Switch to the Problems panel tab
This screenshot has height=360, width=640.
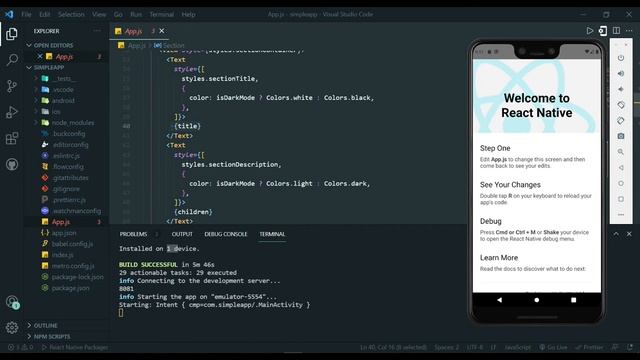(x=133, y=234)
